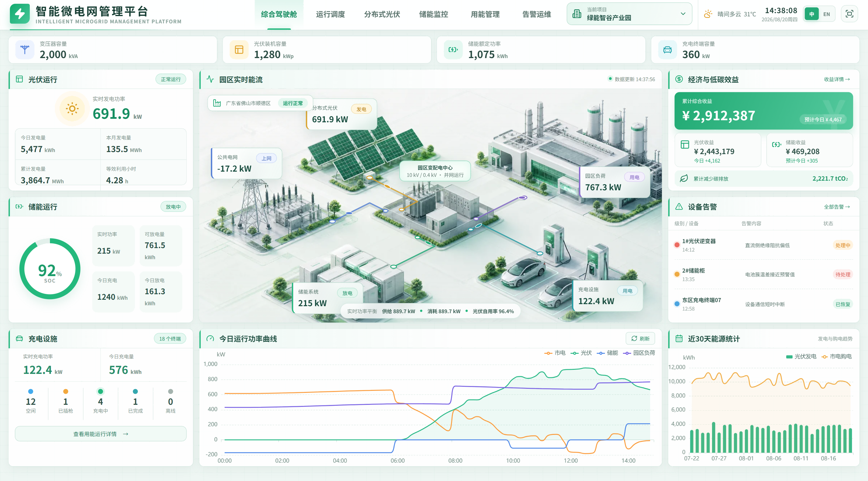Screen dimensions: 868x481
Task: Toggle 园区负荷 series in power curve legend
Action: tap(639, 353)
